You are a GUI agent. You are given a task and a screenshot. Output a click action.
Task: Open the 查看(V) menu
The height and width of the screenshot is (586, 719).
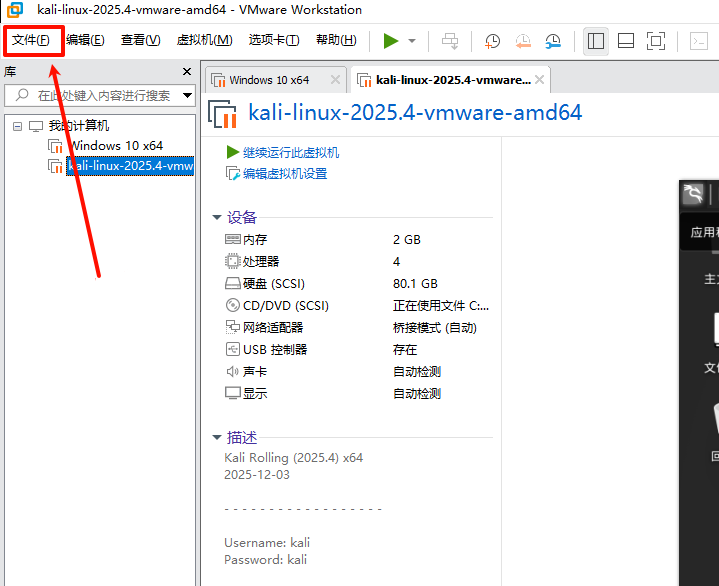pyautogui.click(x=141, y=40)
